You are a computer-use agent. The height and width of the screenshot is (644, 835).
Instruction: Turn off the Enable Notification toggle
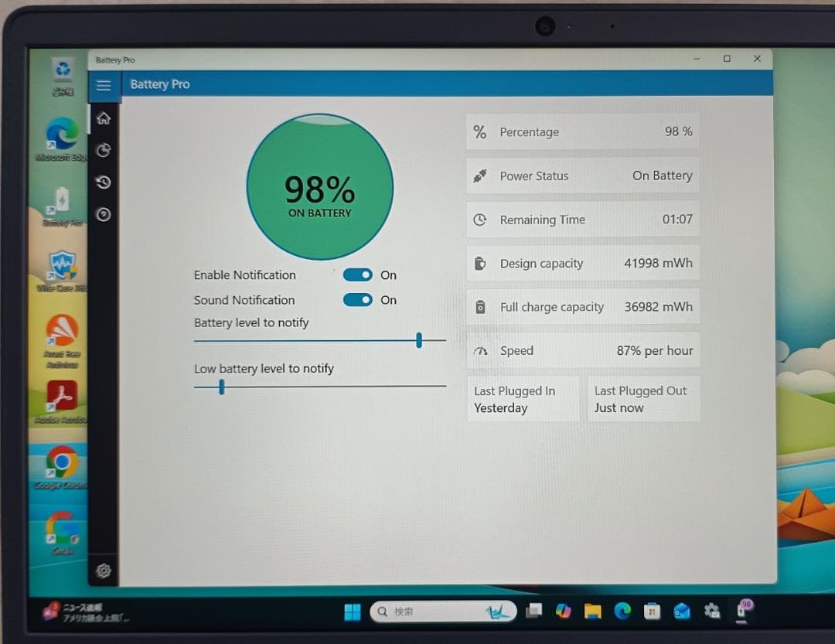click(x=357, y=274)
